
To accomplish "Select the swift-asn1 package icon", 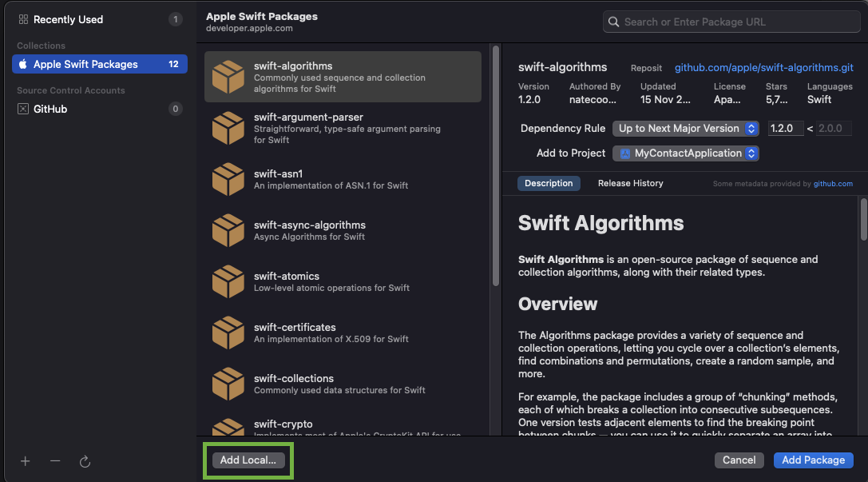I will (x=228, y=179).
